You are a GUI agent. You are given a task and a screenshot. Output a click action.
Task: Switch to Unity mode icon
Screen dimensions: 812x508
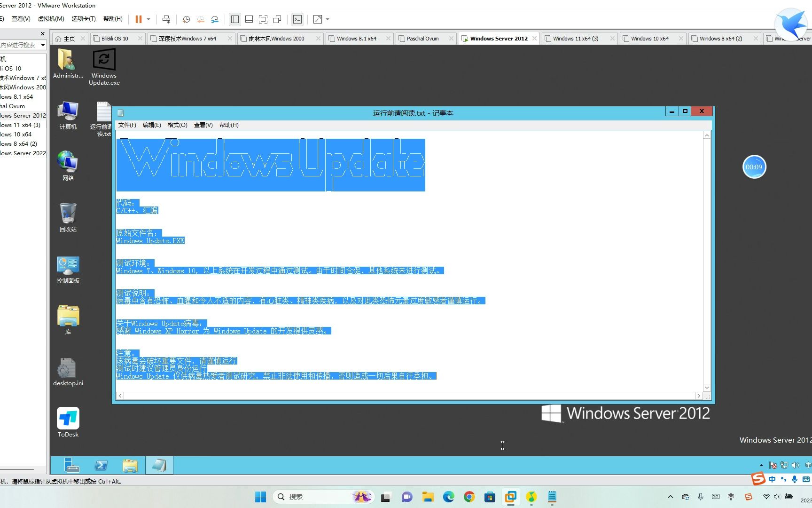[x=277, y=19]
